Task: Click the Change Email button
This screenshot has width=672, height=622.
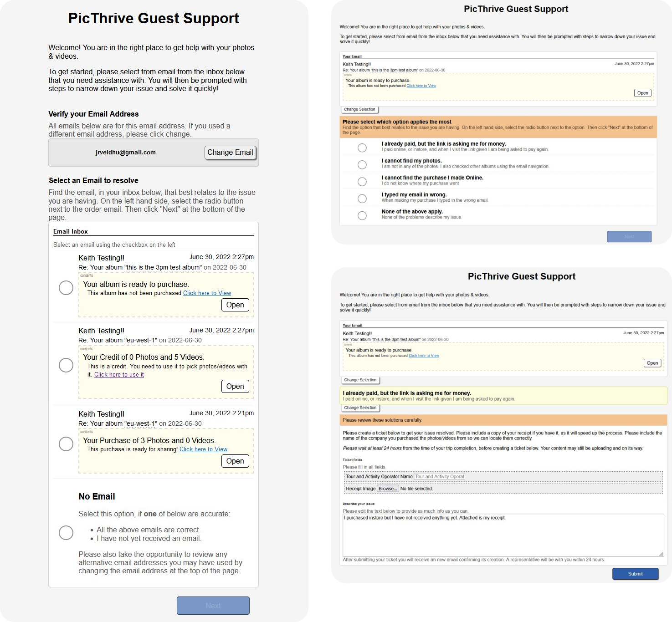Action: 230,153
